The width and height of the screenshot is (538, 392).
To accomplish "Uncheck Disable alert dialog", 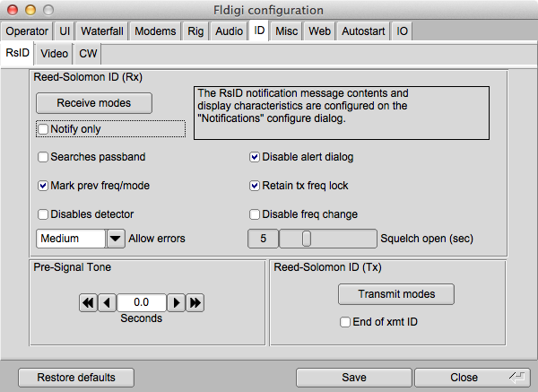I will 255,157.
